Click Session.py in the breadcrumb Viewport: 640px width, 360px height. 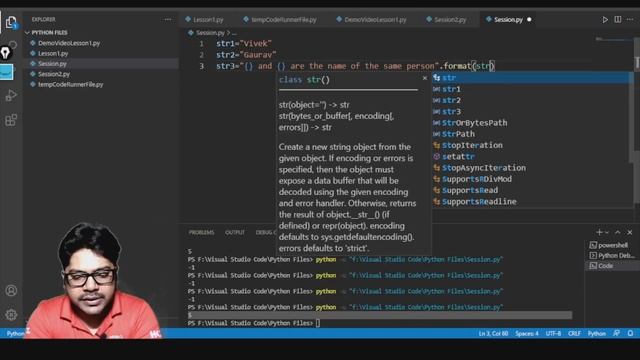click(210, 33)
